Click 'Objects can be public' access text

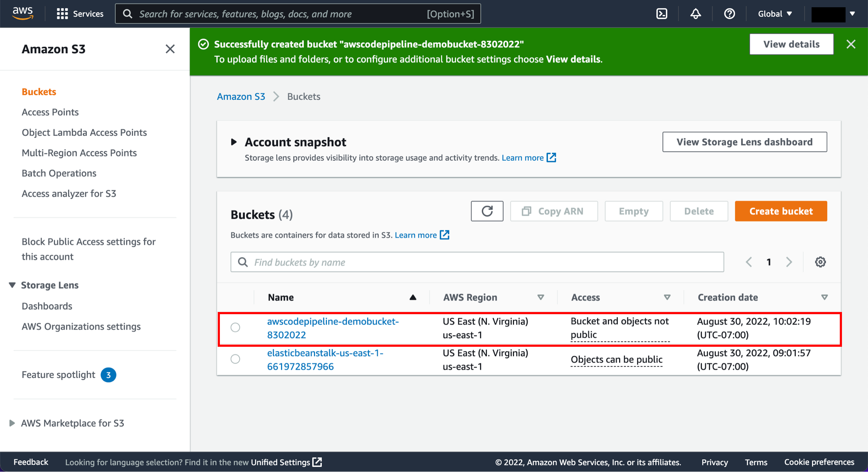(x=617, y=359)
